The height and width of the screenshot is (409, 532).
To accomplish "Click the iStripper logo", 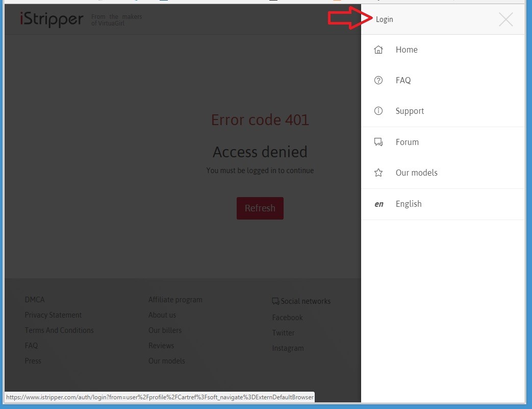I will tap(52, 19).
